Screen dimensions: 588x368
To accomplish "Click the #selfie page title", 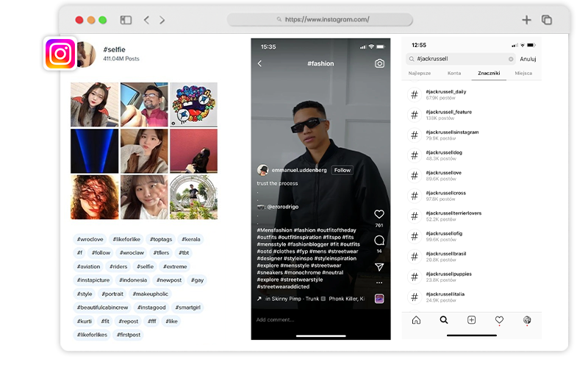I will [x=115, y=49].
